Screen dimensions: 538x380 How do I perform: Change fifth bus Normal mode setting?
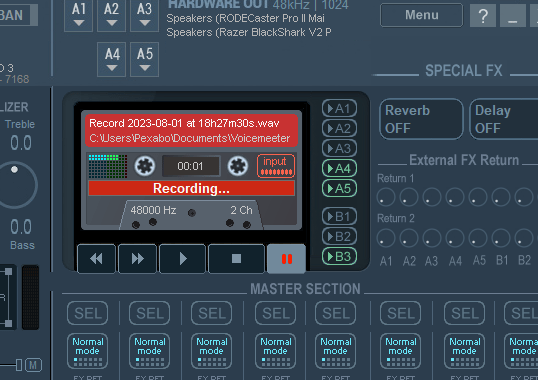tap(336, 351)
